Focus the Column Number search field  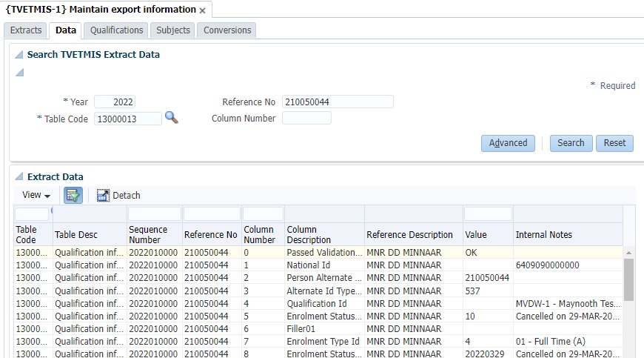coord(306,118)
